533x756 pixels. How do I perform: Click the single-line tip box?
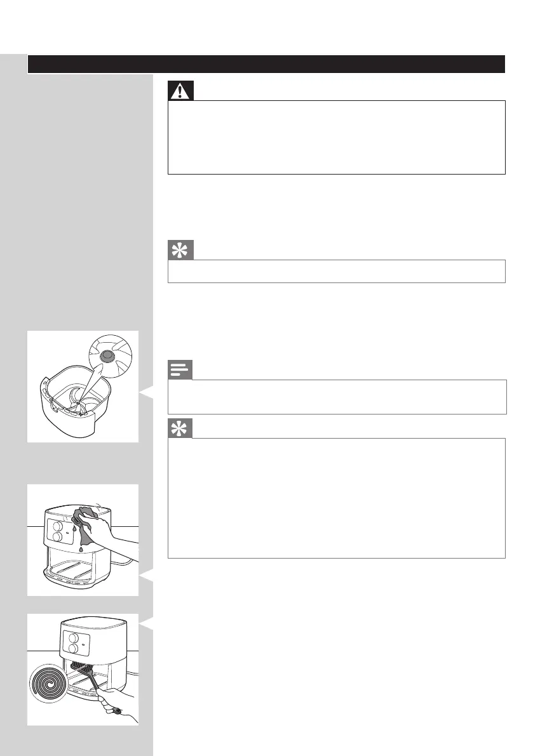pyautogui.click(x=336, y=272)
